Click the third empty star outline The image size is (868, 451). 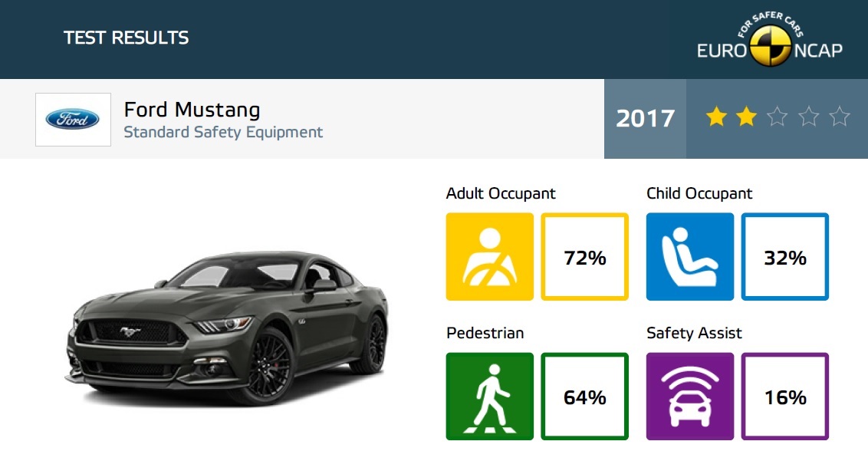778,117
